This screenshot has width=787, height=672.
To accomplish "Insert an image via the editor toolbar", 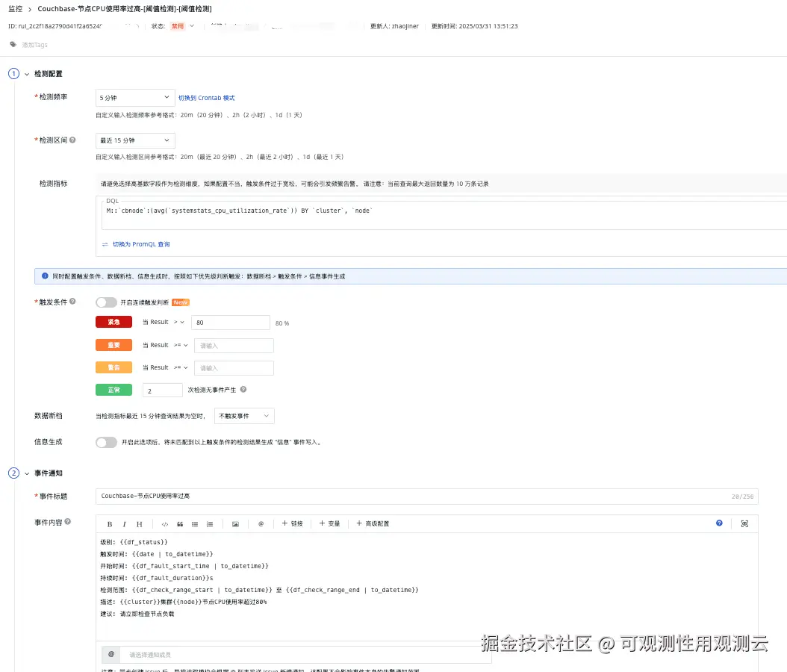I will [x=235, y=524].
